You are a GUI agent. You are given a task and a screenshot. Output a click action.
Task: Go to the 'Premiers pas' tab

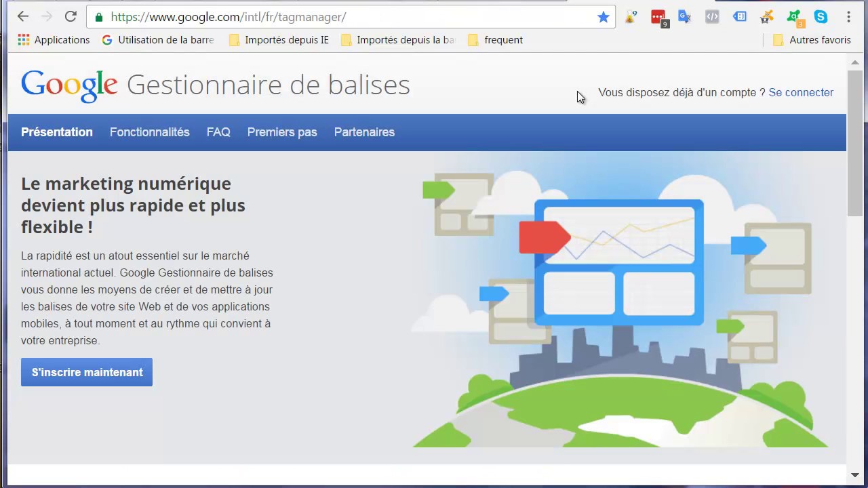pyautogui.click(x=282, y=132)
